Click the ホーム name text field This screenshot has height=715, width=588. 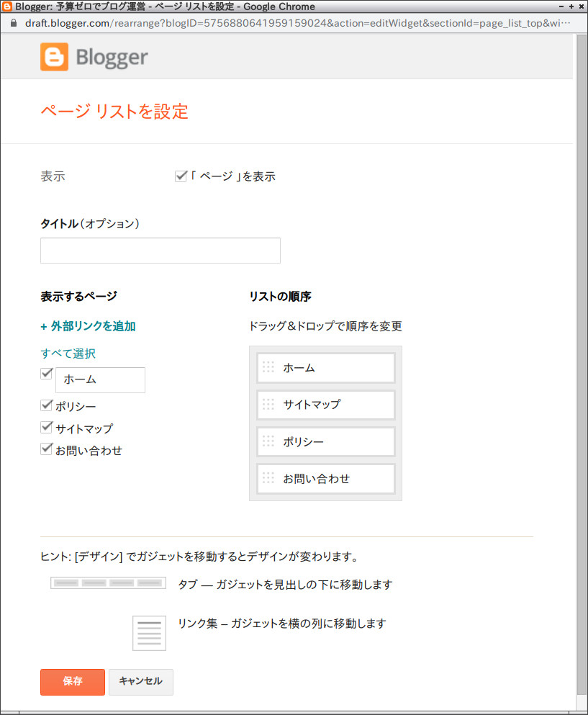tap(100, 380)
